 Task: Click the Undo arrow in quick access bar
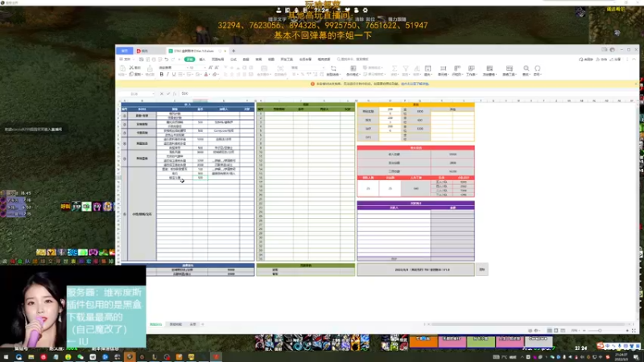tap(167, 60)
